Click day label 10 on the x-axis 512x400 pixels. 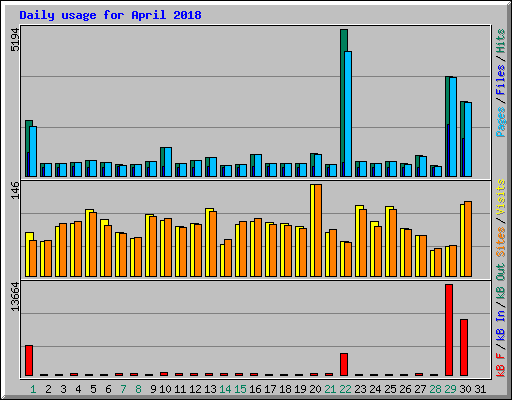pos(165,389)
